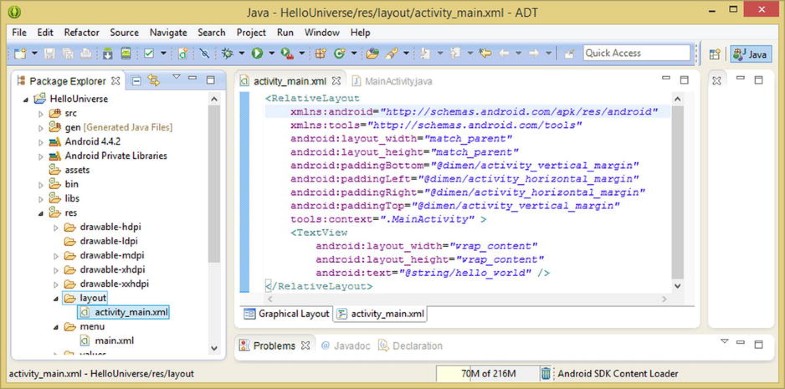Image resolution: width=785 pixels, height=389 pixels.
Task: Click the Last Edit Location arrow icon
Action: [485, 53]
